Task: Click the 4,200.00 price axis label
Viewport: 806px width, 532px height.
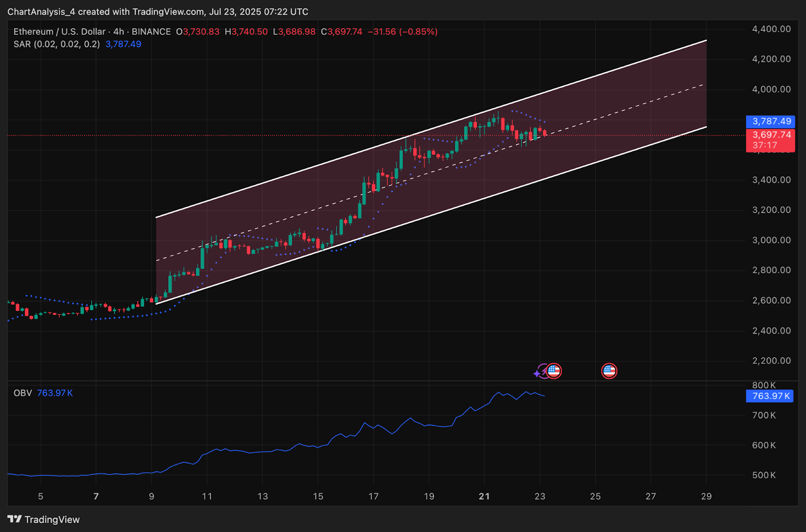Action: [771, 59]
